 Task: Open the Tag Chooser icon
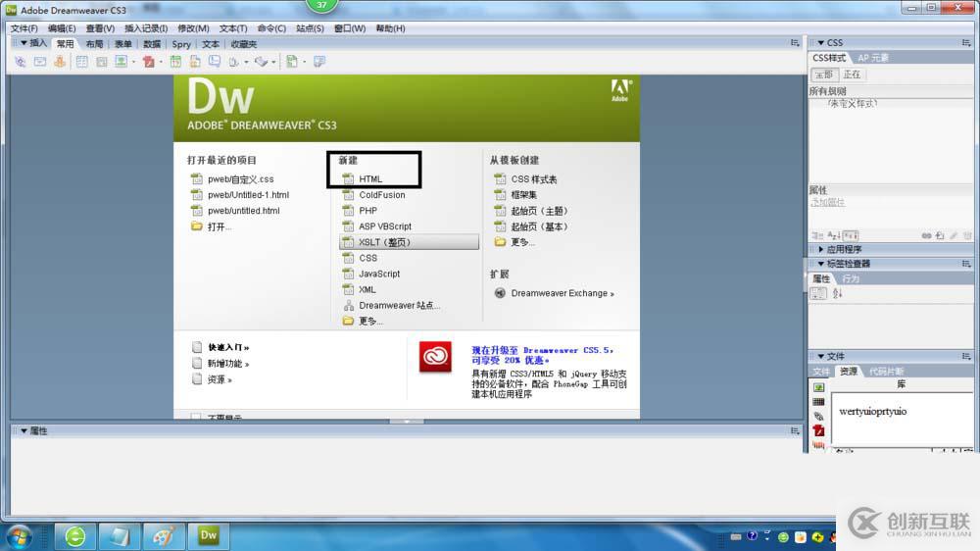(319, 62)
